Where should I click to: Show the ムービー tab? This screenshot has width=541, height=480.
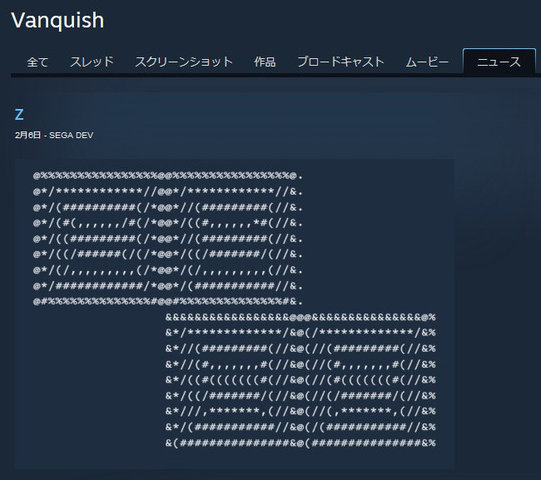coord(427,62)
